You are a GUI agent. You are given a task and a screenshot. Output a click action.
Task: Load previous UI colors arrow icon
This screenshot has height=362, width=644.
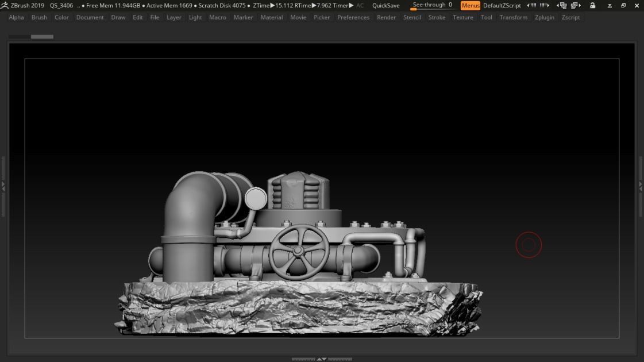pos(531,5)
